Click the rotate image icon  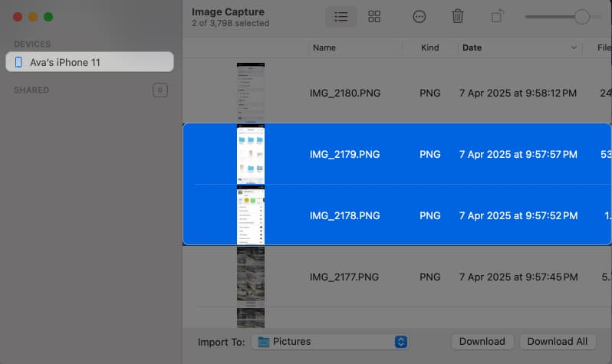click(497, 16)
